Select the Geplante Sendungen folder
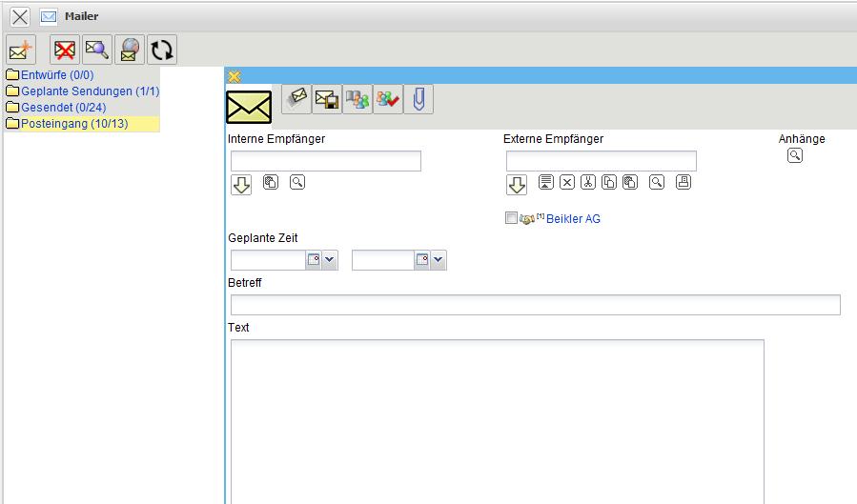This screenshot has height=504, width=857. pyautogui.click(x=90, y=91)
